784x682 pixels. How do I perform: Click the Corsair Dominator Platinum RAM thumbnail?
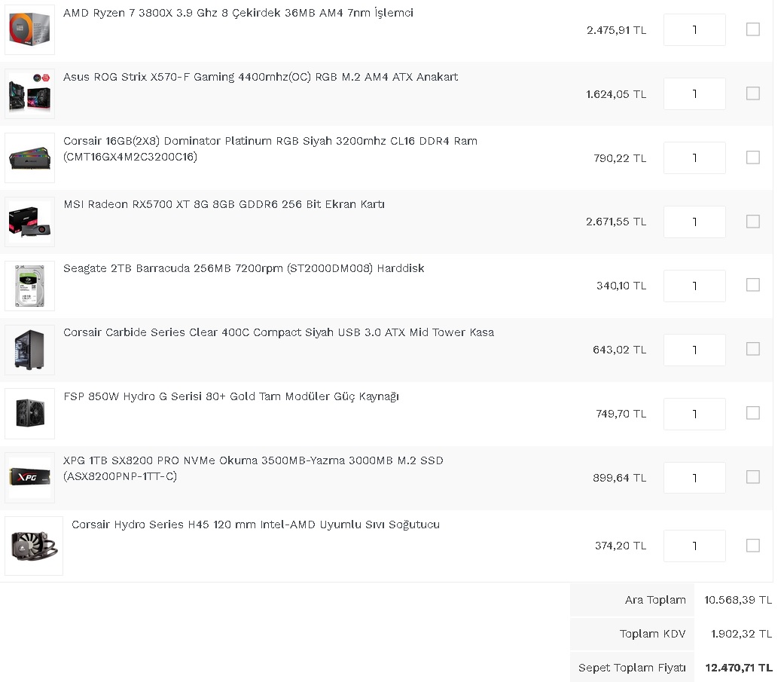29,158
